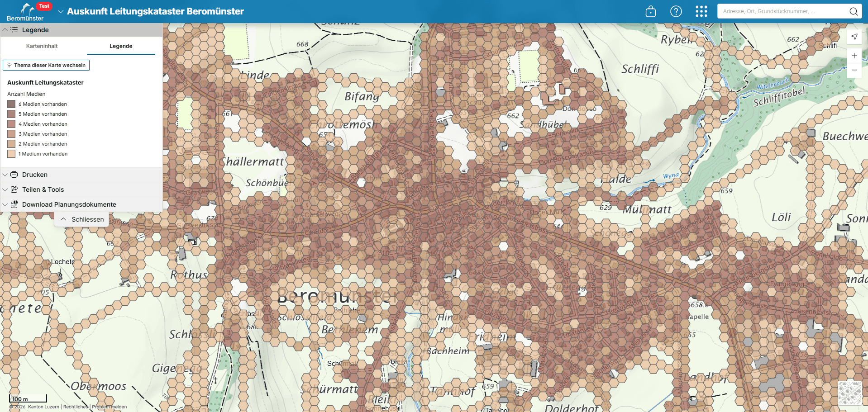Screen dimensions: 868x412
Task: Open the help question mark icon
Action: coord(676,11)
